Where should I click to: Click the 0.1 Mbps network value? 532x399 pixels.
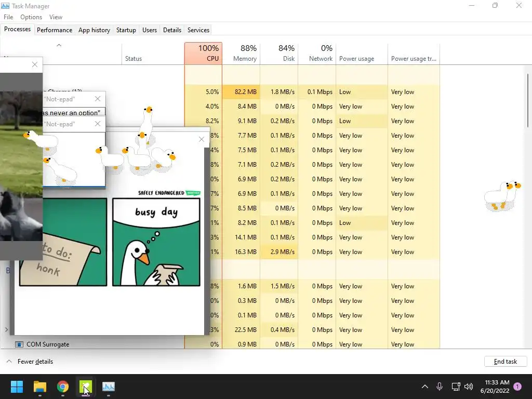click(320, 91)
